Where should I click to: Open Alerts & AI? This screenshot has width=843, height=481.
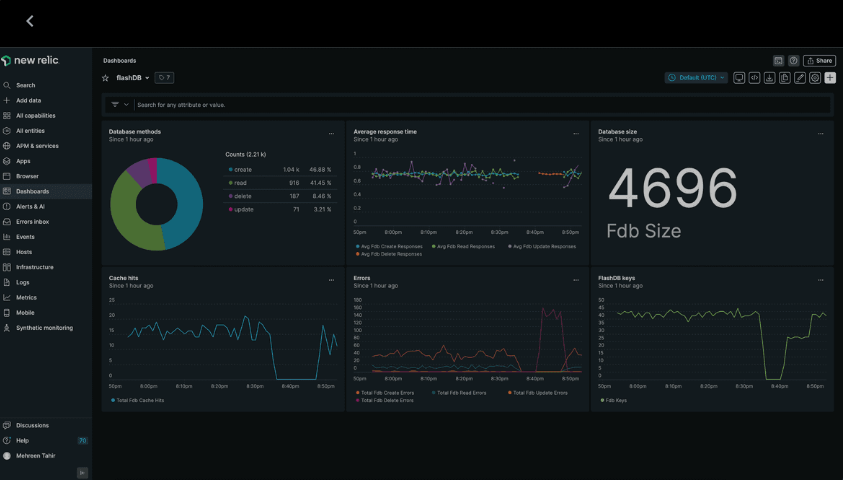click(x=30, y=206)
